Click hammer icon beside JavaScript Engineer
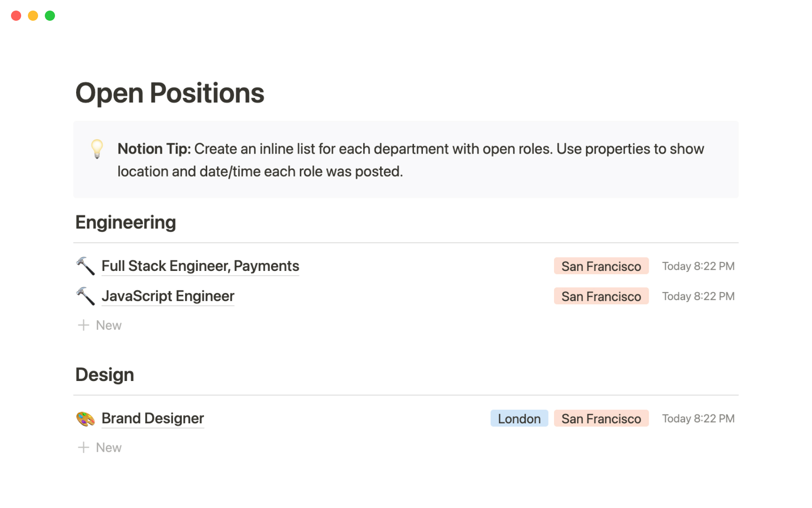This screenshot has height=508, width=812. point(85,296)
